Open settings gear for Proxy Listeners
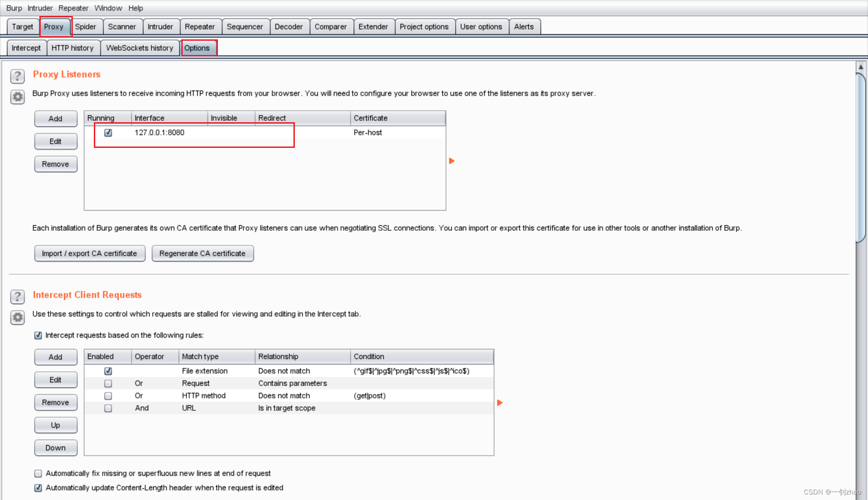Image resolution: width=868 pixels, height=500 pixels. click(x=17, y=97)
